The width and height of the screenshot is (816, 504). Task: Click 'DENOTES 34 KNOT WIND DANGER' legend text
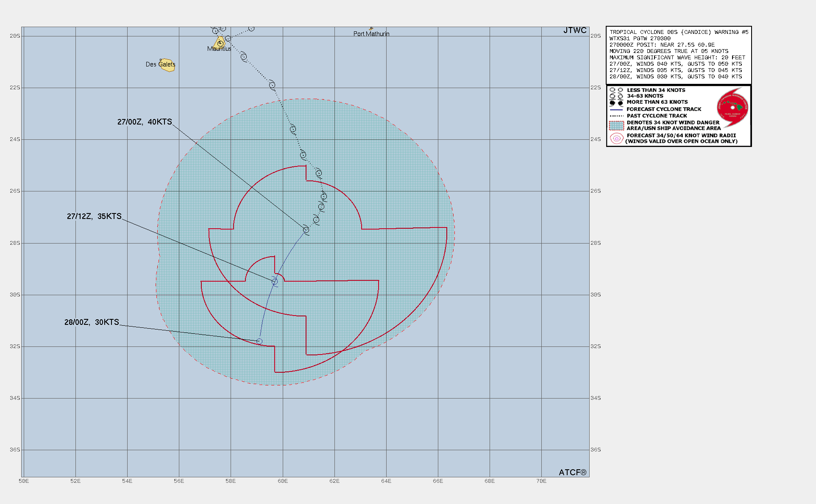[x=673, y=122]
